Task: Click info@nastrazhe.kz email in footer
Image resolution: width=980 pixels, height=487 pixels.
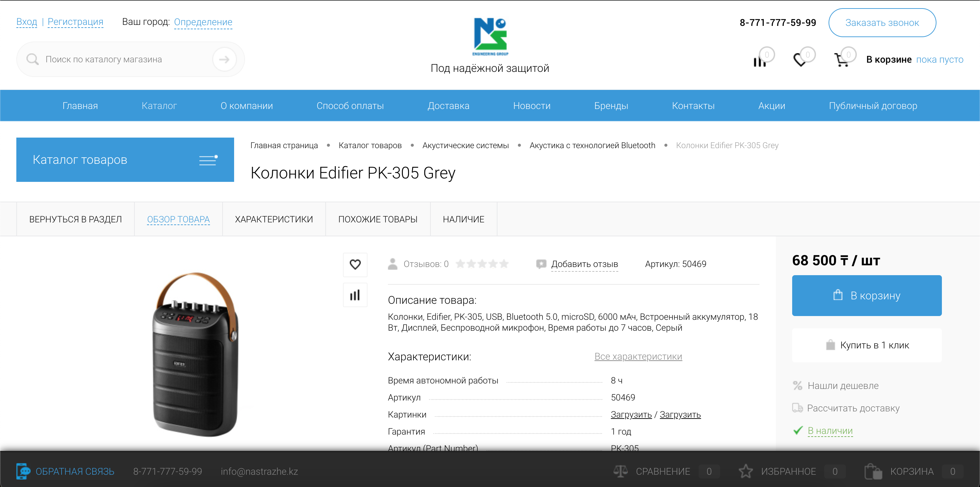Action: [x=259, y=471]
